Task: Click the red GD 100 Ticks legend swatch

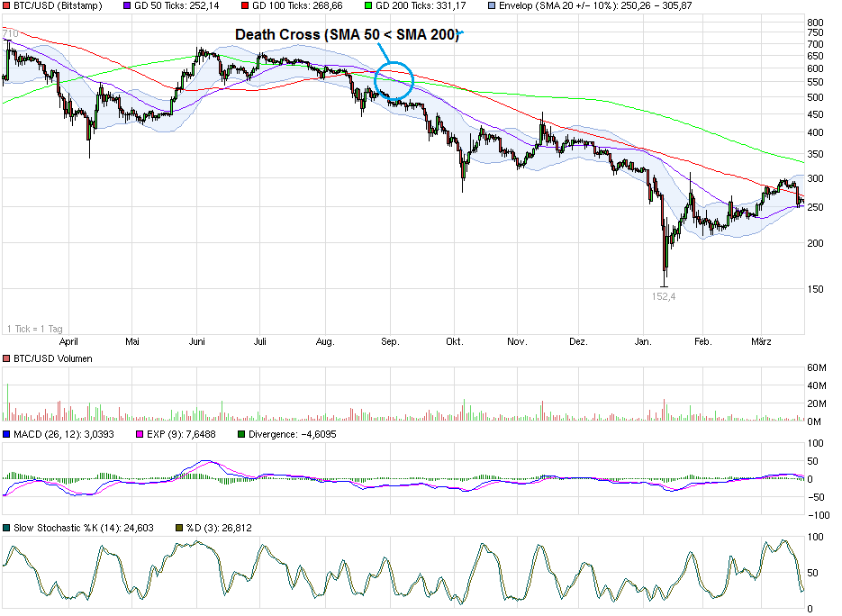Action: (x=245, y=6)
